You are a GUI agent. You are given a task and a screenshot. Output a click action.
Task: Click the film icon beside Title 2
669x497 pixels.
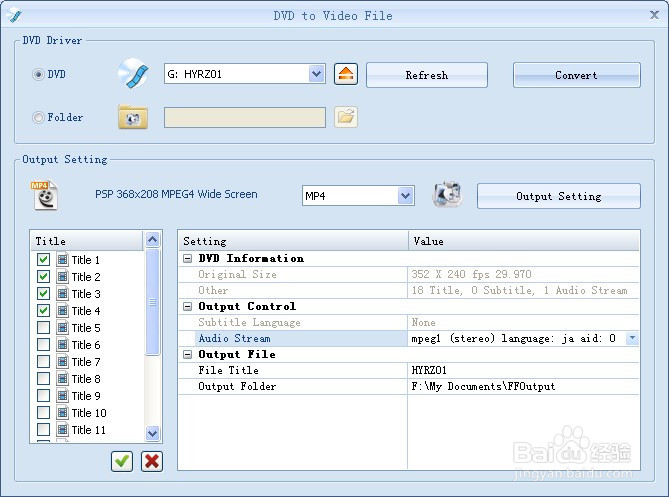[62, 276]
